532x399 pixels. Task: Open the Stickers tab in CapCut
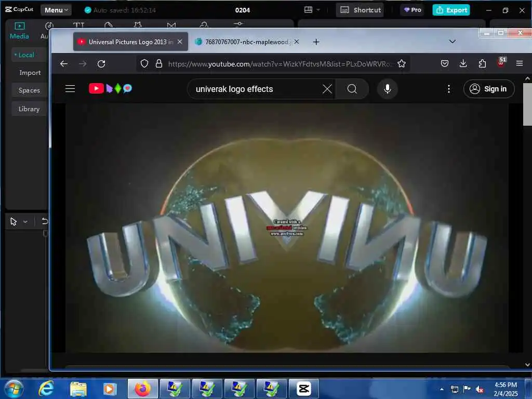click(108, 25)
